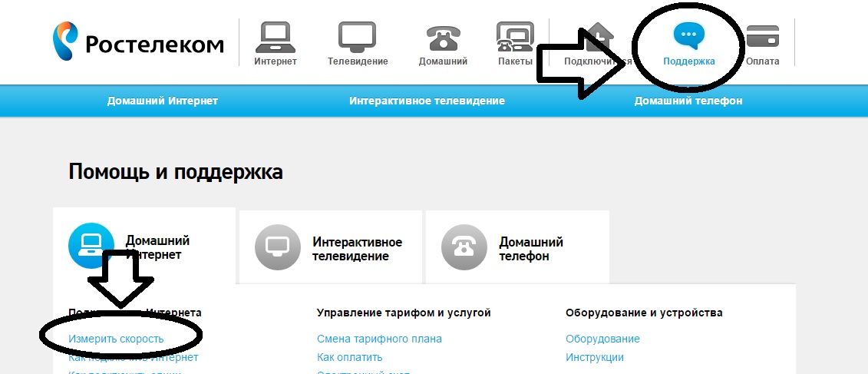The width and height of the screenshot is (868, 374).
Task: Open the Телевидение monitor icon
Action: (357, 37)
